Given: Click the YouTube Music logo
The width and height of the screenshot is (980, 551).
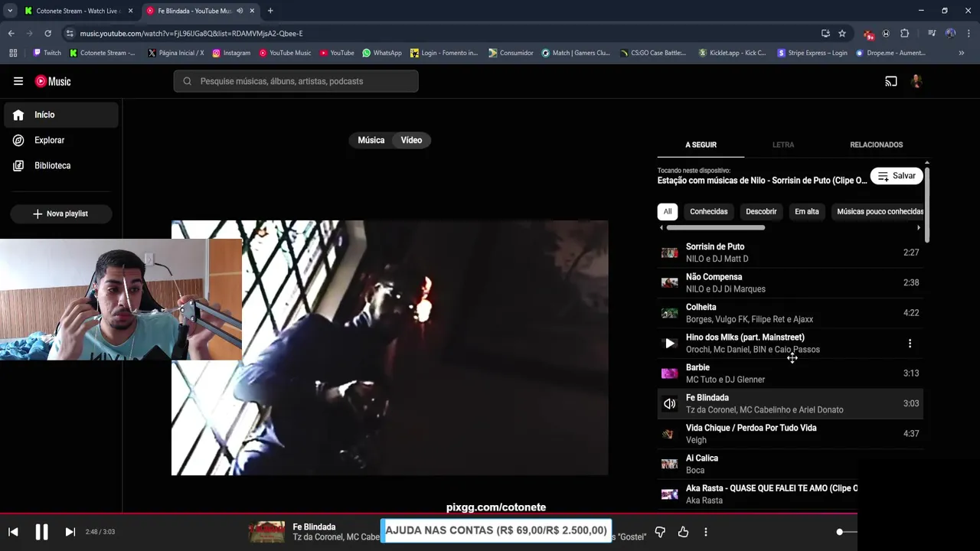Looking at the screenshot, I should click(53, 81).
